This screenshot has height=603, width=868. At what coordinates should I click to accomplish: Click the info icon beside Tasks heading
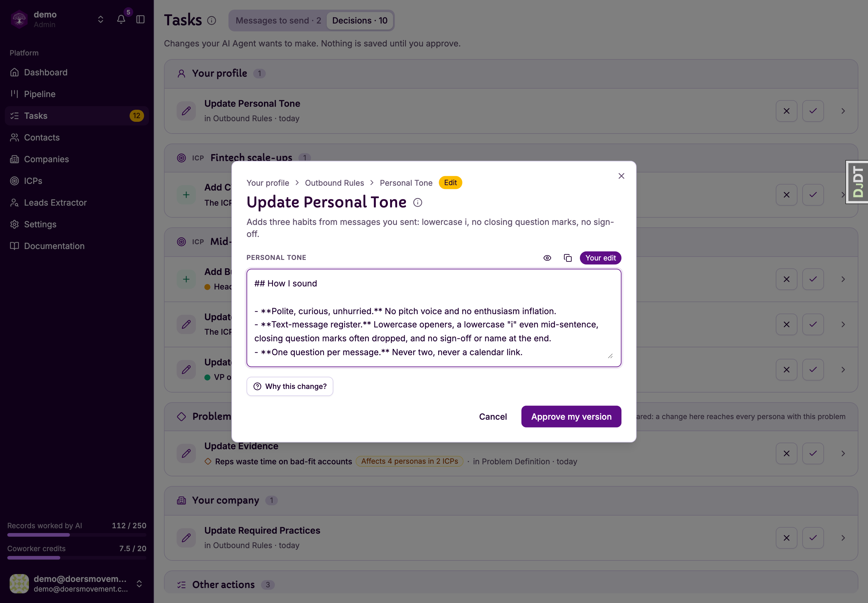tap(212, 21)
